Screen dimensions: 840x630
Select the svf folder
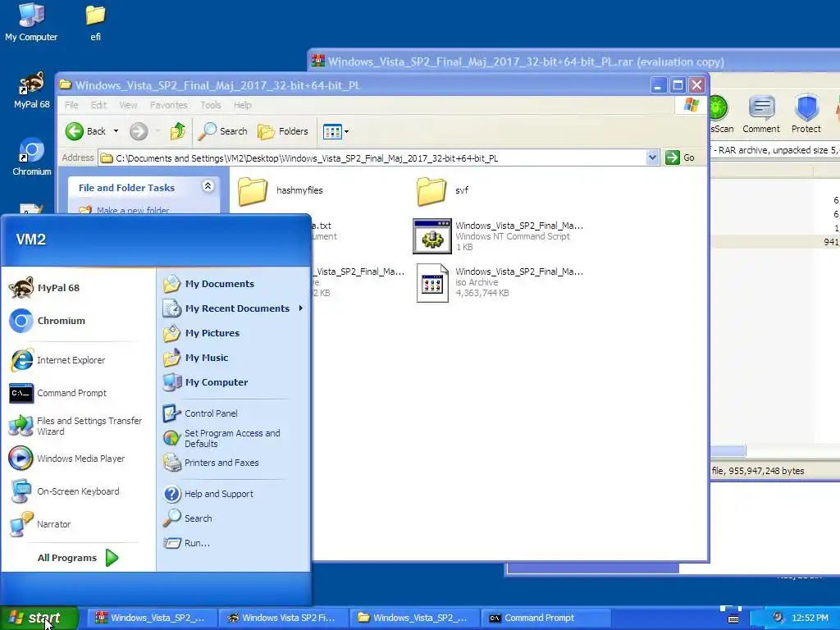click(x=442, y=190)
